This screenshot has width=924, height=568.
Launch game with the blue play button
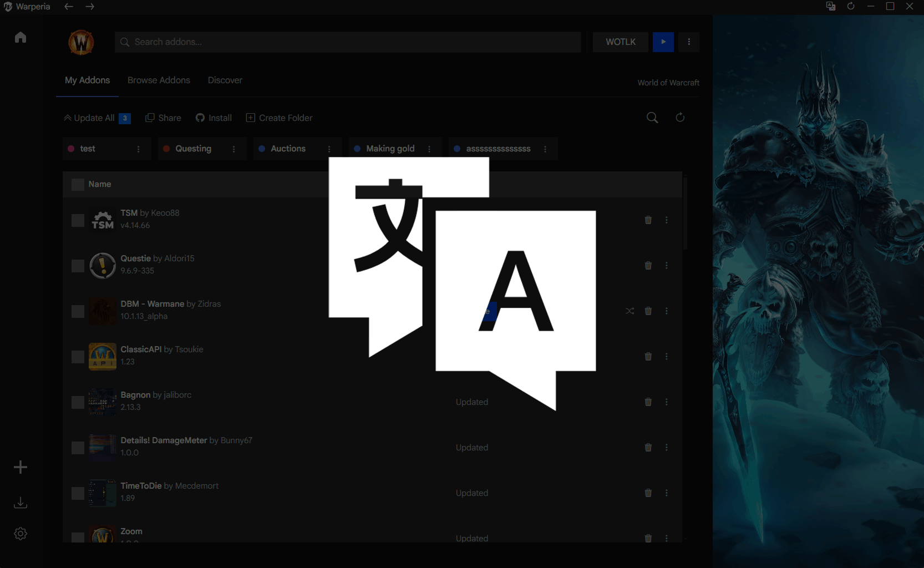(663, 42)
